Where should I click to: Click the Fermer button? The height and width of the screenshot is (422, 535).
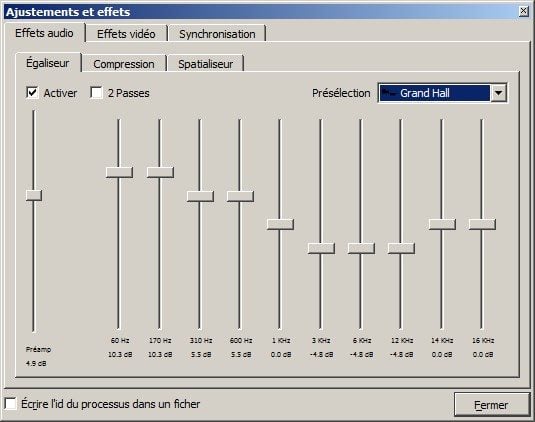(491, 405)
